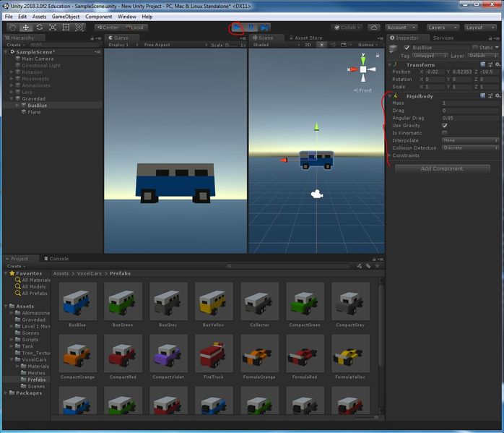Open the Account dropdown

(x=401, y=27)
